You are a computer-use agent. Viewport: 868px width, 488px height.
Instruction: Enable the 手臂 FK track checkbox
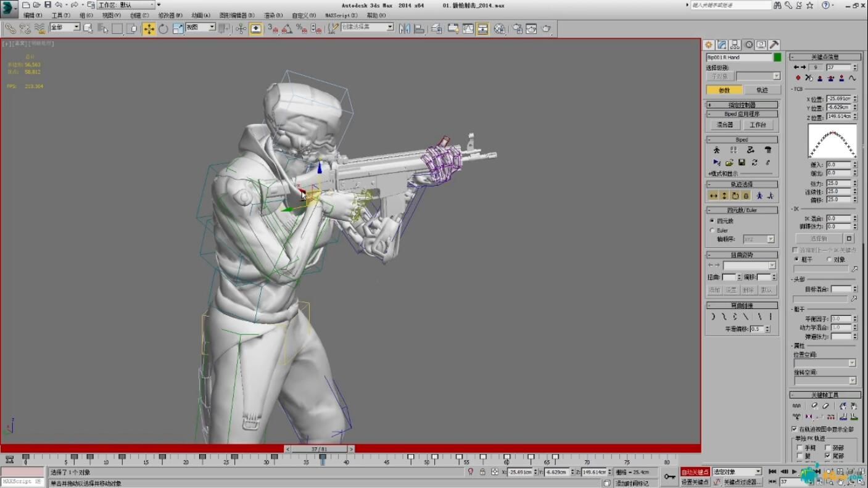[800, 448]
